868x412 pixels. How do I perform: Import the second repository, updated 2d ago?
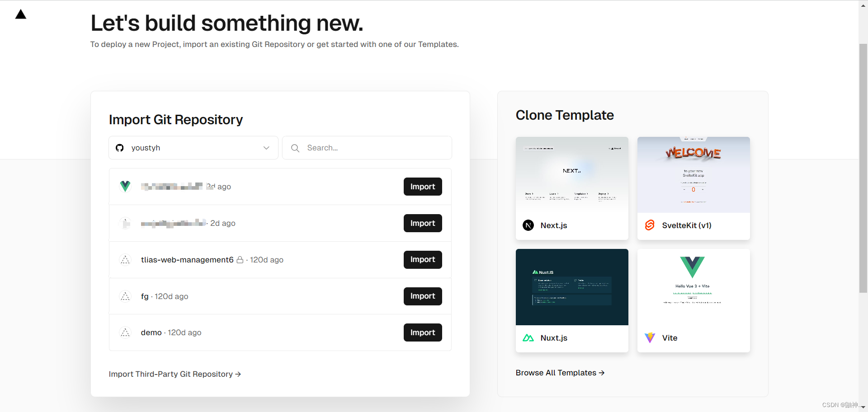click(x=423, y=223)
